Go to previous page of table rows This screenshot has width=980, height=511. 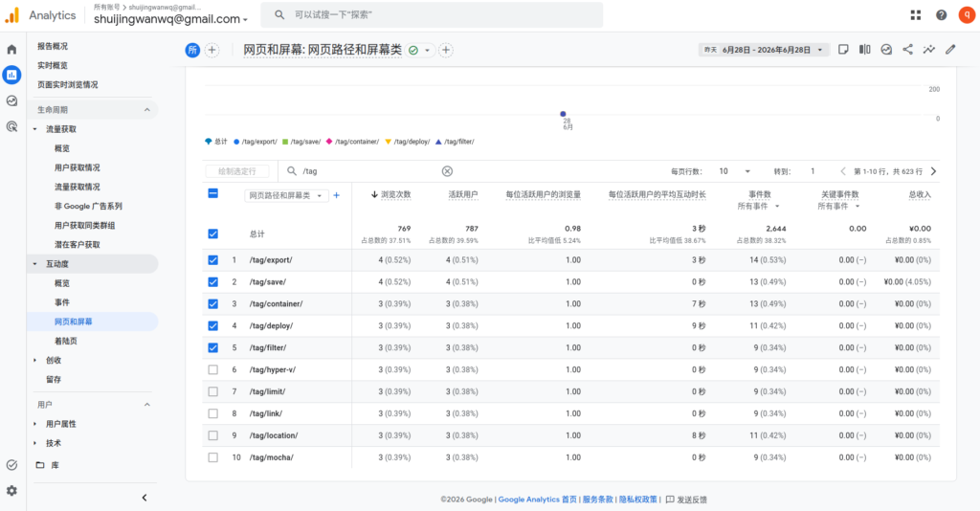(843, 171)
